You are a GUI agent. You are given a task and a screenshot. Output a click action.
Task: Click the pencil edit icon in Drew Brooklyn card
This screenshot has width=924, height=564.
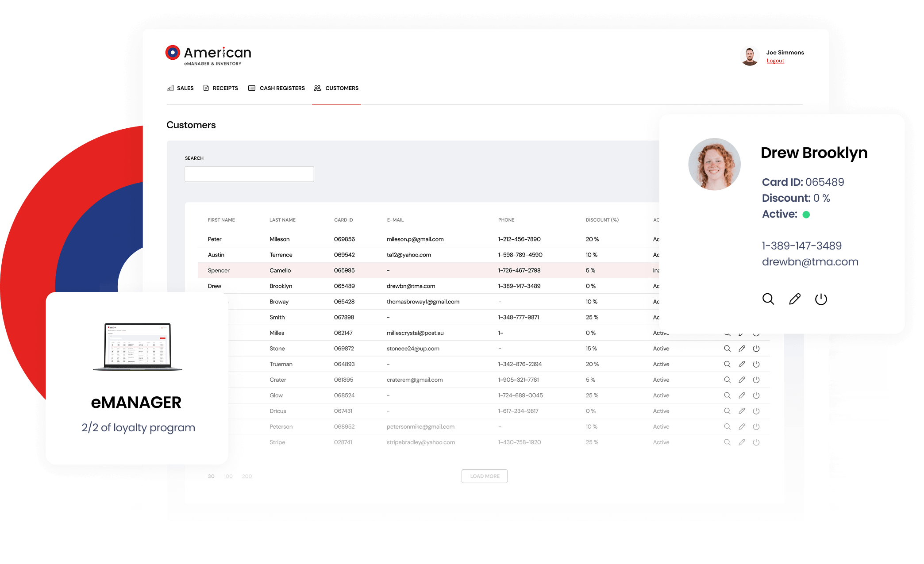click(795, 299)
